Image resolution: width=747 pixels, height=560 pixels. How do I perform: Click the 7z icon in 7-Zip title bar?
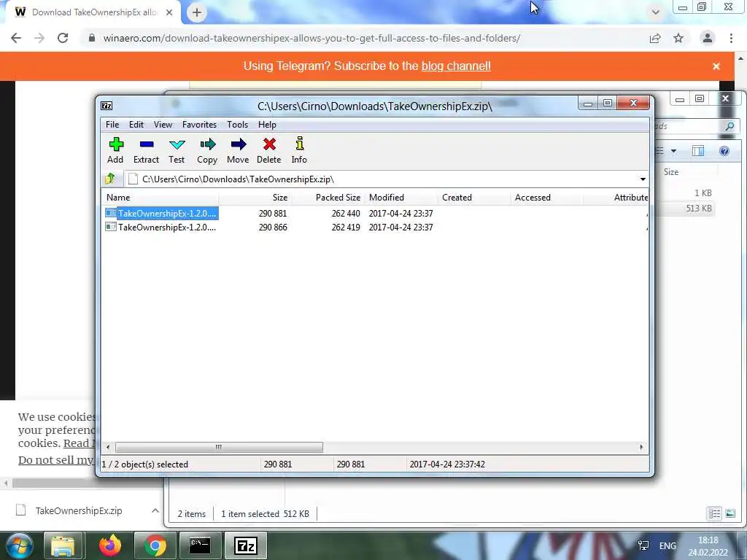107,106
